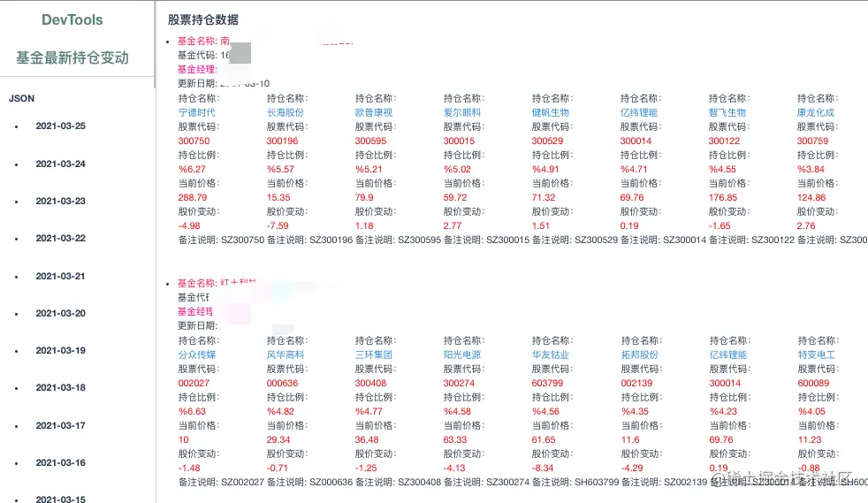
Task: Open the 2021-03-17 entry
Action: pos(61,425)
